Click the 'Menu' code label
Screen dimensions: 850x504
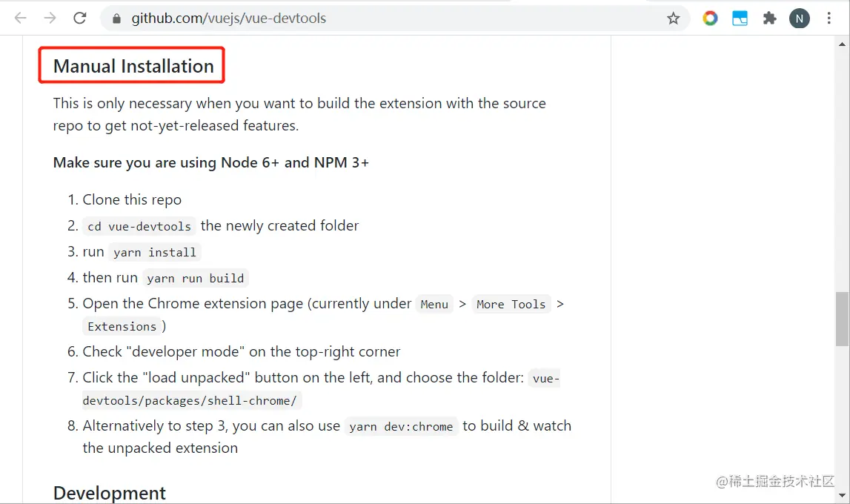point(434,304)
